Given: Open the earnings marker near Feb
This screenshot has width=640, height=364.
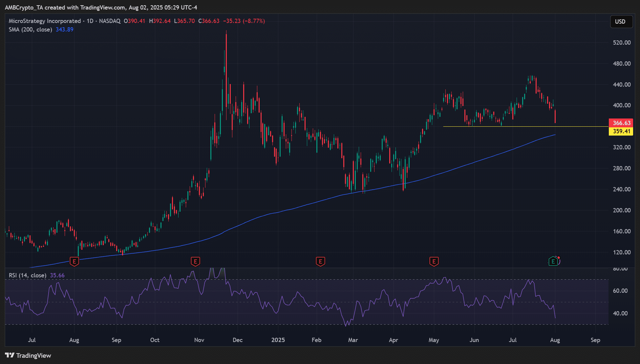Looking at the screenshot, I should coord(320,262).
